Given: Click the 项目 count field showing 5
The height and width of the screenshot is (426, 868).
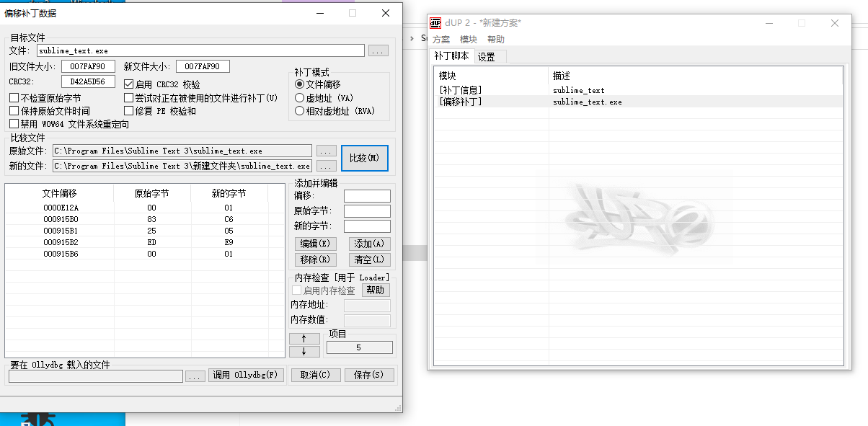Looking at the screenshot, I should click(360, 347).
